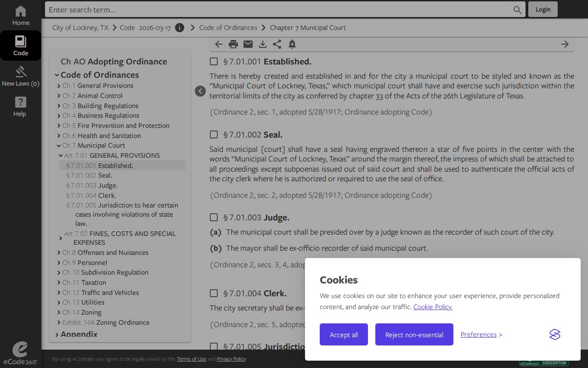The image size is (588, 368).
Task: Check the §7.01.001 Established checkbox
Action: (214, 61)
